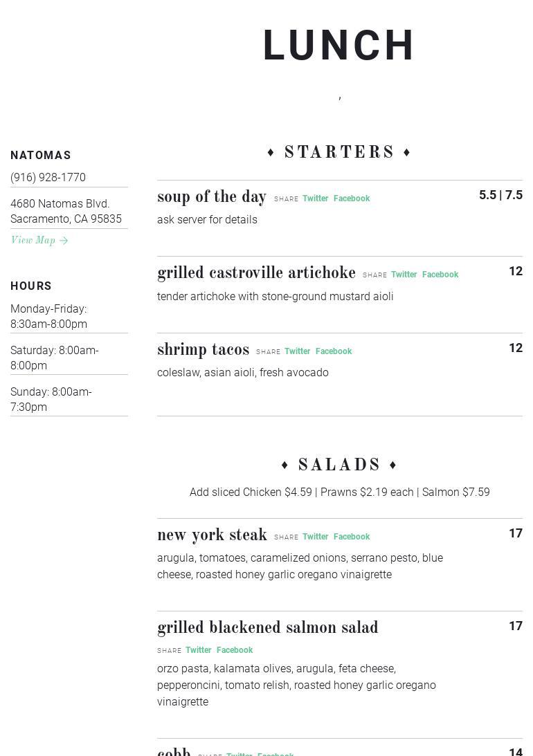Click the soup of the day title
This screenshot has height=756, width=533.
pyautogui.click(x=212, y=197)
